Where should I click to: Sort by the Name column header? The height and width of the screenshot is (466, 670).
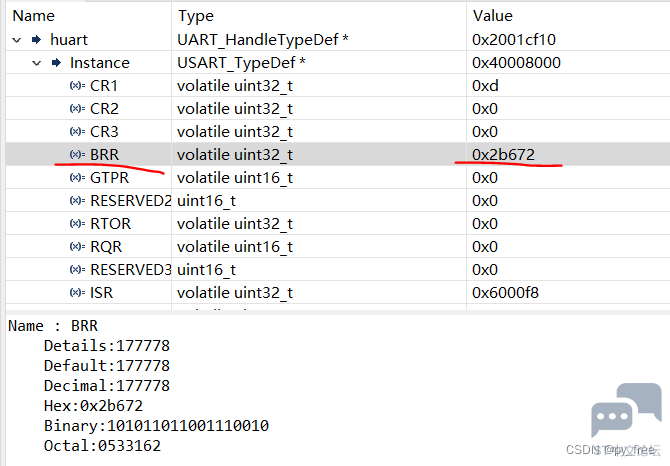pyautogui.click(x=34, y=16)
